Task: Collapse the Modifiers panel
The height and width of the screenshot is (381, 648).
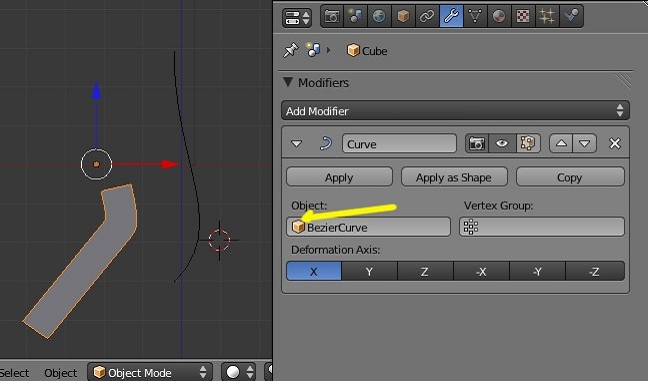Action: (288, 82)
